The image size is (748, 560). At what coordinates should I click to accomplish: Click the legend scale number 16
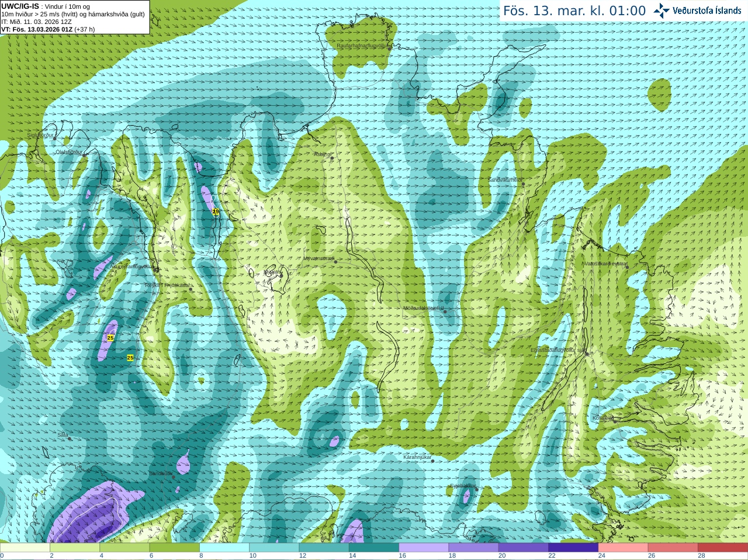click(x=402, y=556)
